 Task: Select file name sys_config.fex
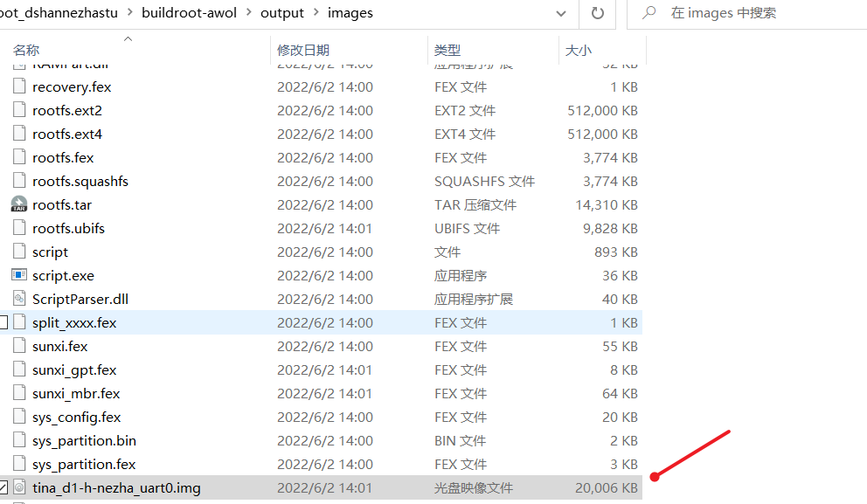[76, 418]
